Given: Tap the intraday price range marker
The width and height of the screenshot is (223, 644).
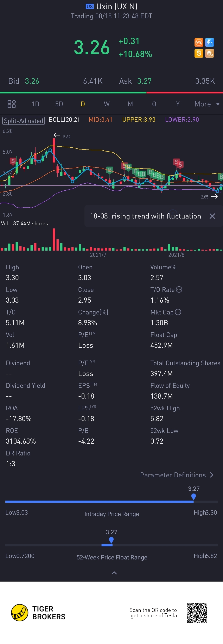Looking at the screenshot, I should point(193,497).
